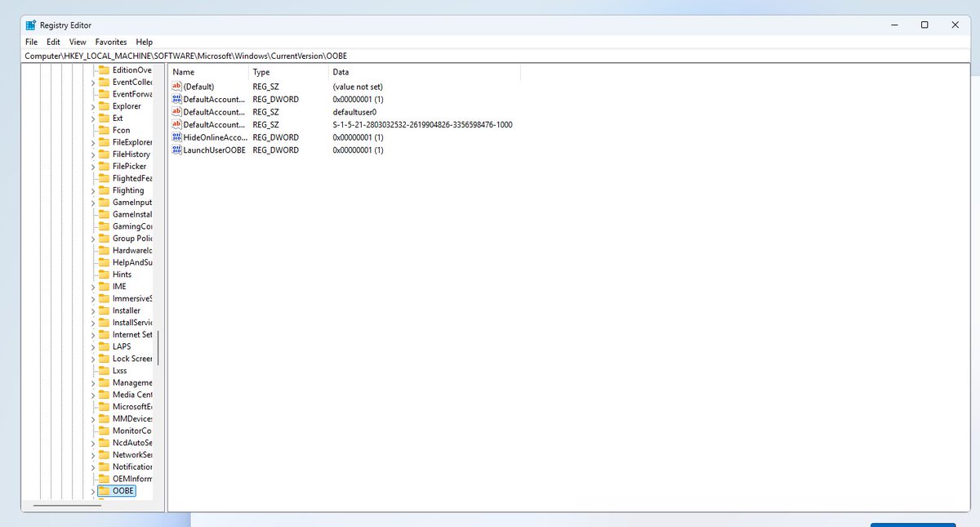
Task: Expand the FileHistory key arrow
Action: (92, 154)
